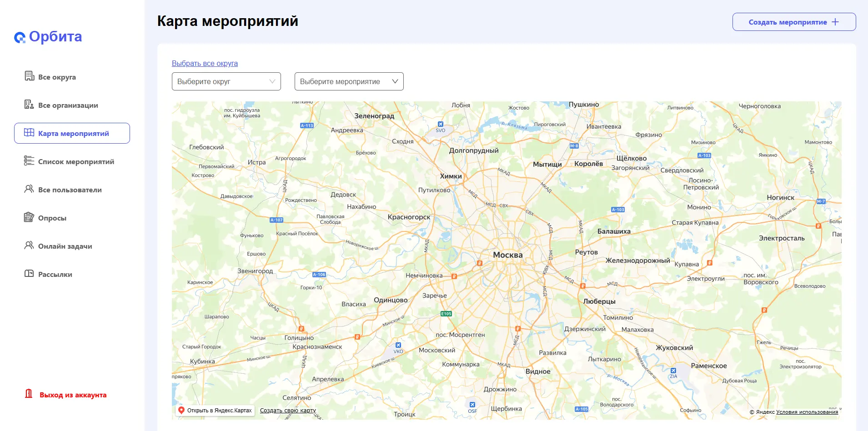
Task: Click the Звенигород label on map
Action: coord(255,271)
